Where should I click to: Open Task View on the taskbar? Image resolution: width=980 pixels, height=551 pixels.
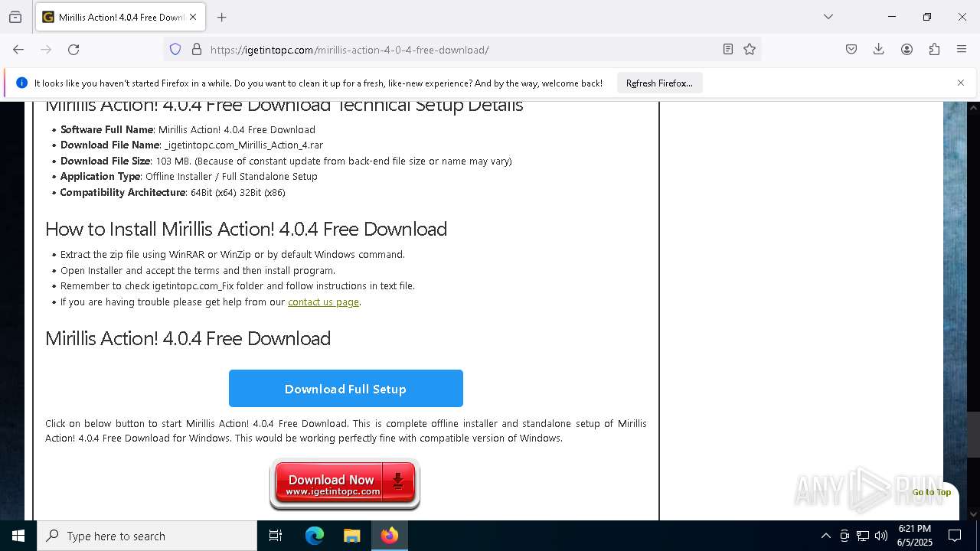coord(276,536)
